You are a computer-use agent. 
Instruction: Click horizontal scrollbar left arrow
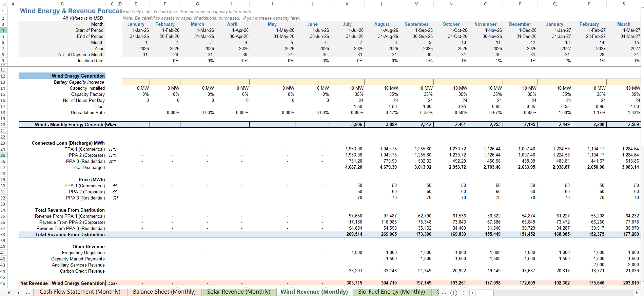472,293
